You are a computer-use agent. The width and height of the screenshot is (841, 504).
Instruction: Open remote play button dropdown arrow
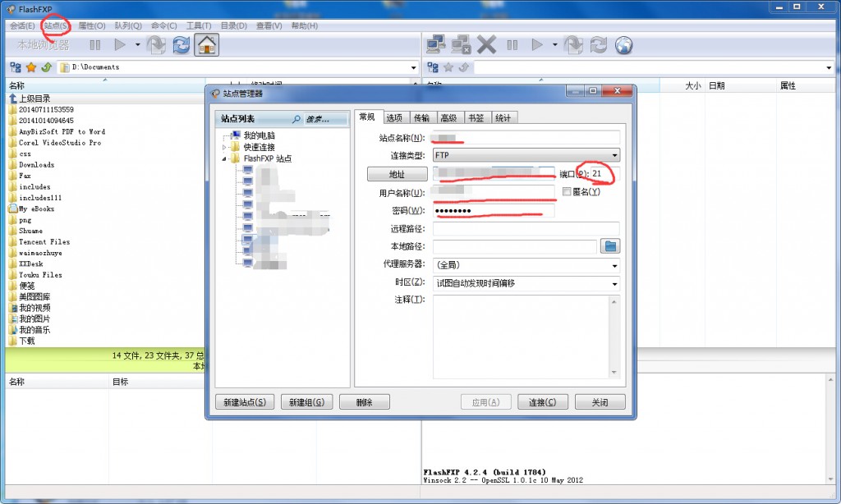click(x=554, y=45)
